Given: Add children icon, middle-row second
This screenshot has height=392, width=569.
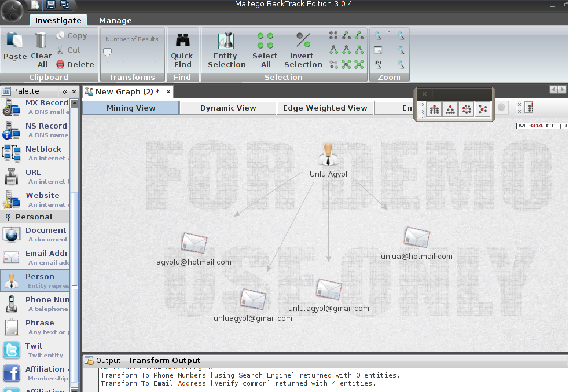Looking at the screenshot, I should point(347,50).
